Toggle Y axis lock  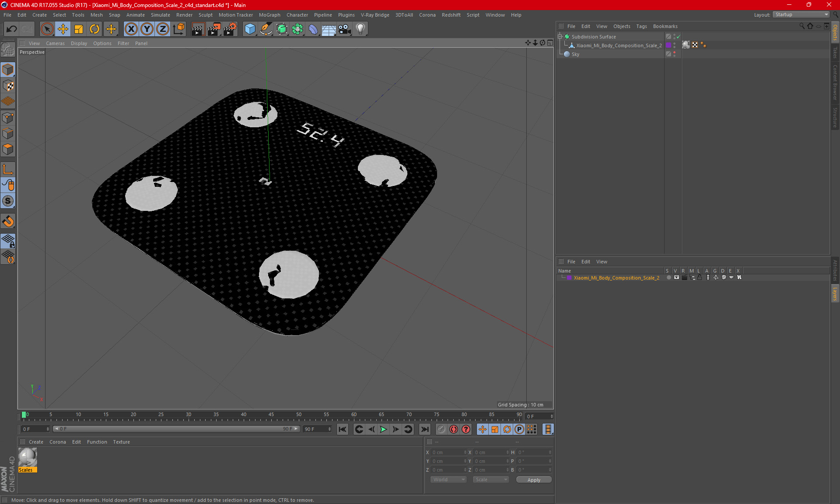(147, 29)
